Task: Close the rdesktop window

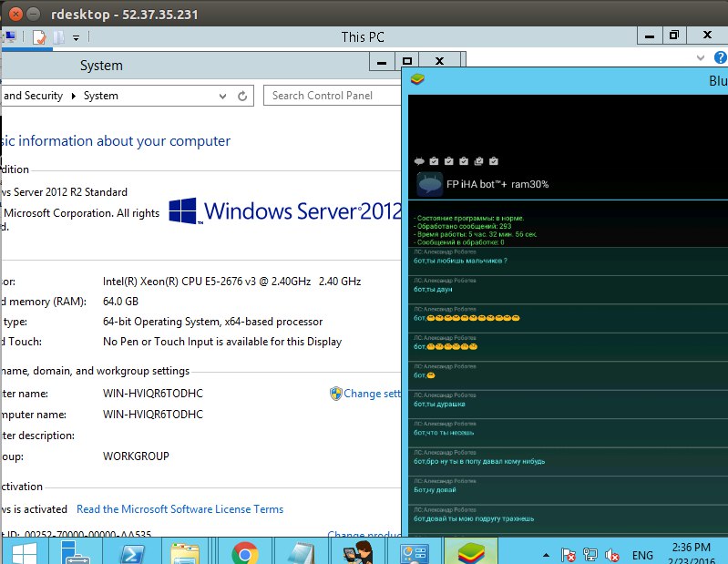Action: [15, 14]
